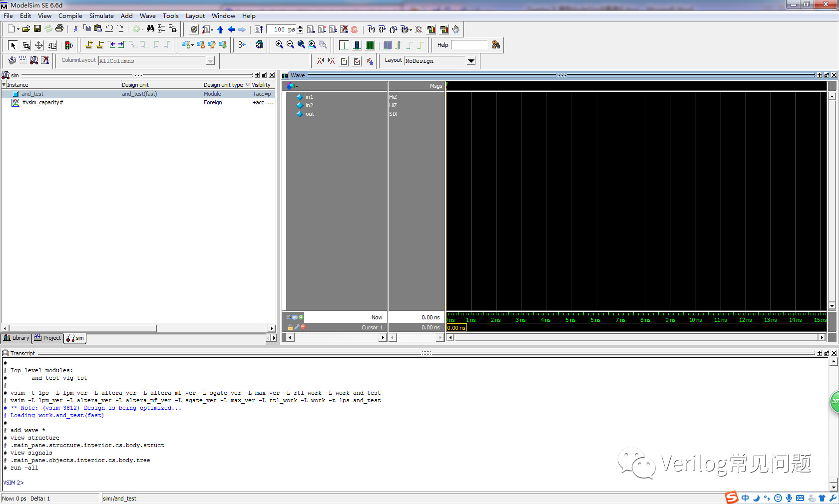Click the Restart simulation icon
Image resolution: width=839 pixels, height=504 pixels.
259,29
